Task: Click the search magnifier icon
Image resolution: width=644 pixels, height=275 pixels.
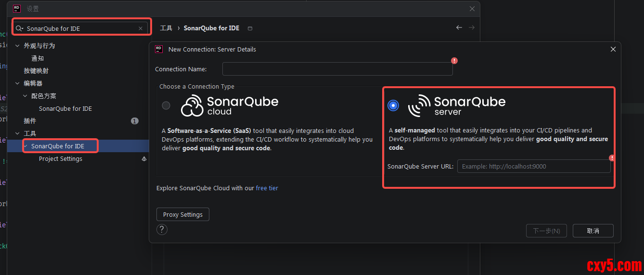Action: 19,28
